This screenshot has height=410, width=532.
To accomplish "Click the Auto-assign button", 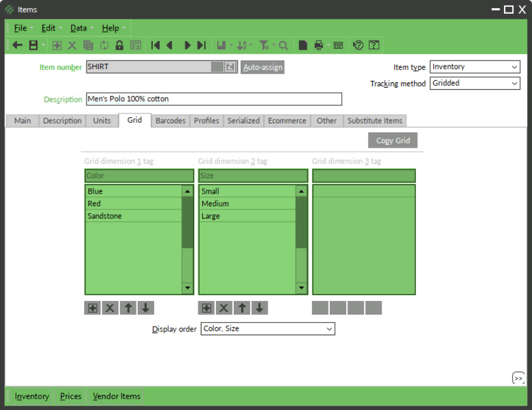I will click(x=262, y=67).
